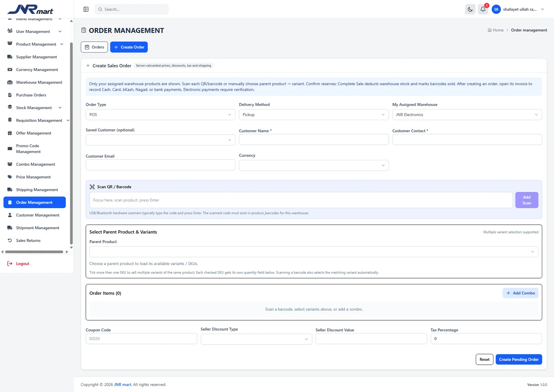Open Saved Customer dropdown
This screenshot has width=554, height=392.
[x=160, y=140]
